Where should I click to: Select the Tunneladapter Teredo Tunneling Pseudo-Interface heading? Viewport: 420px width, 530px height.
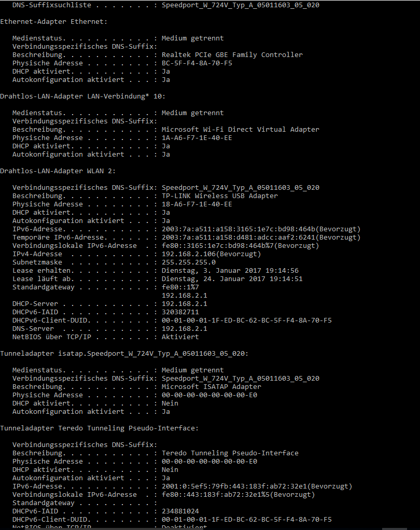coord(100,428)
